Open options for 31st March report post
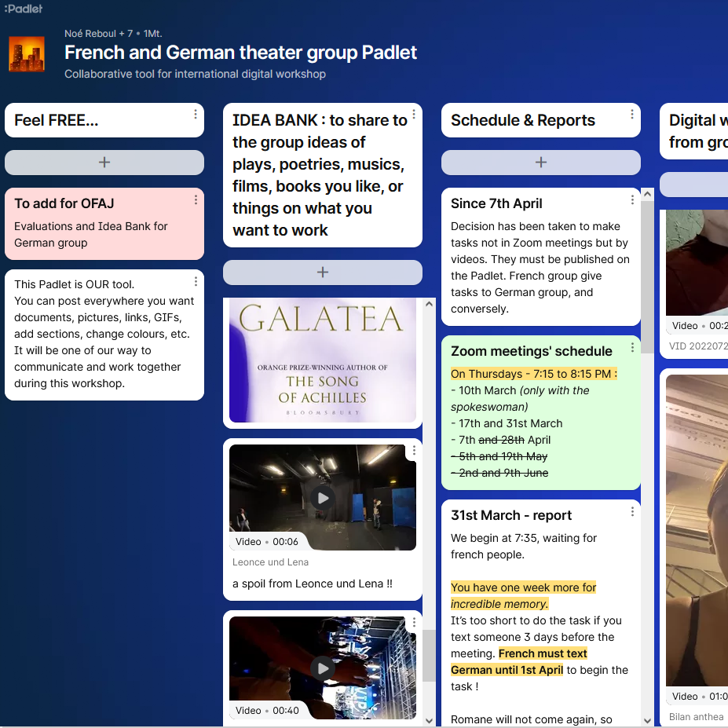This screenshot has height=728, width=728. (632, 511)
